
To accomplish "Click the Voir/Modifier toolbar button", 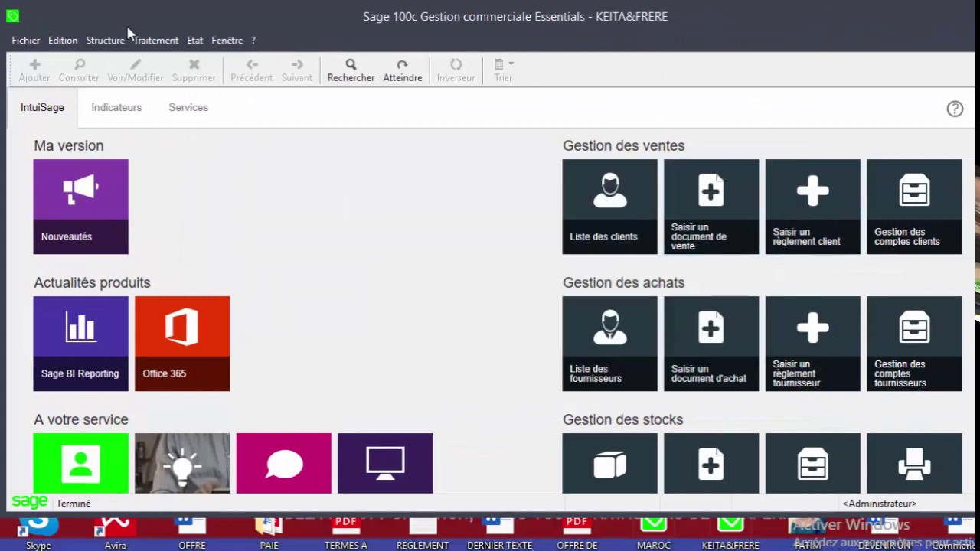I will pyautogui.click(x=136, y=70).
